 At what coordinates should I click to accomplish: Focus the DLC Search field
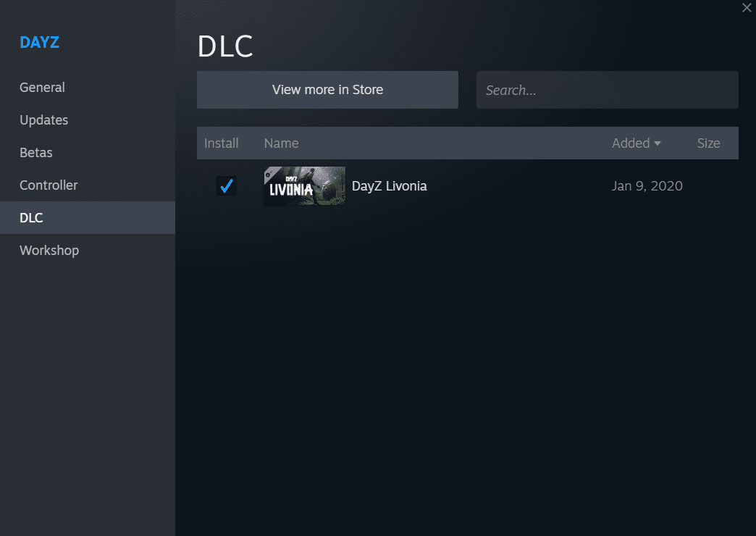(607, 90)
